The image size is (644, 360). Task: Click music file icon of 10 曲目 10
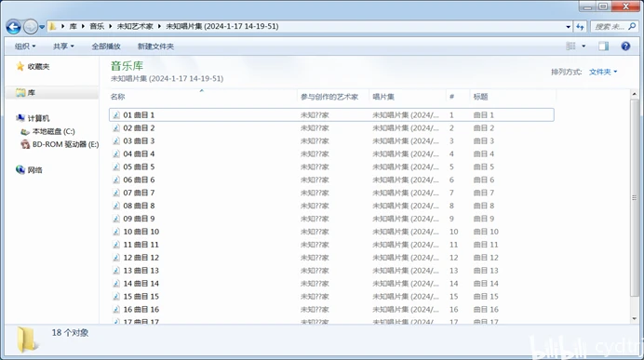click(116, 232)
